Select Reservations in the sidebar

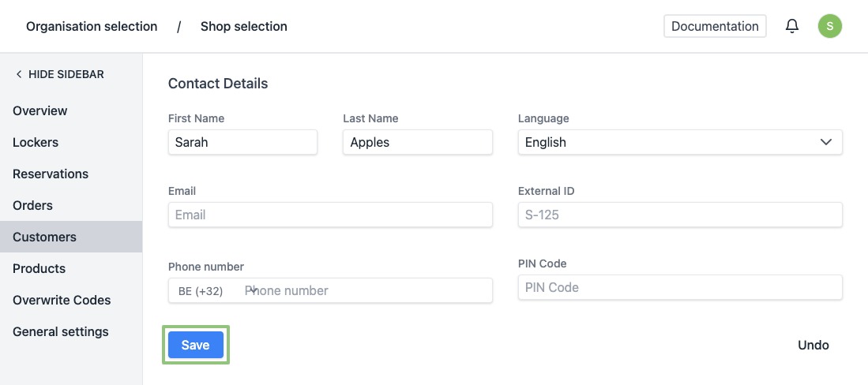point(51,174)
